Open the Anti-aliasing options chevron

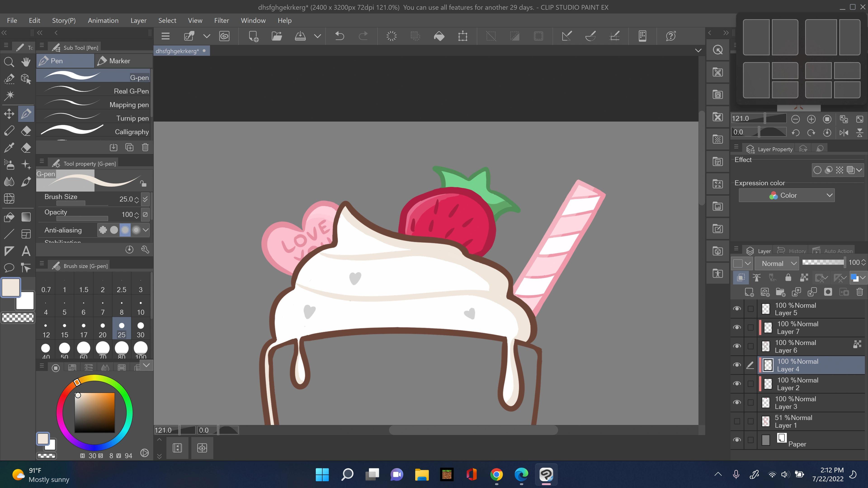pyautogui.click(x=146, y=230)
